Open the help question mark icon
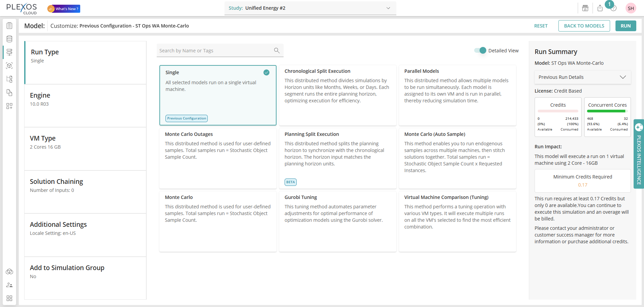This screenshot has width=644, height=307. tap(613, 8)
